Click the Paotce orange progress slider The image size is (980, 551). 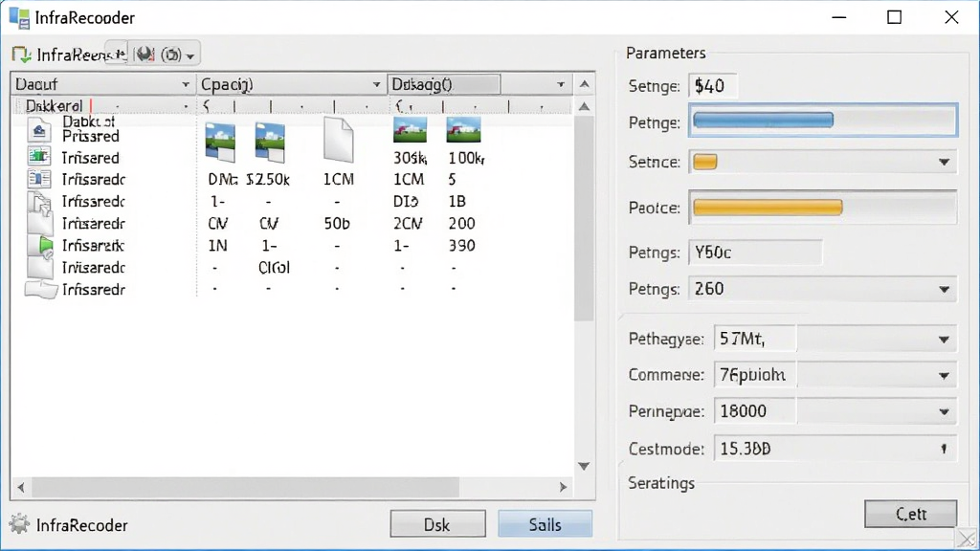click(x=822, y=208)
